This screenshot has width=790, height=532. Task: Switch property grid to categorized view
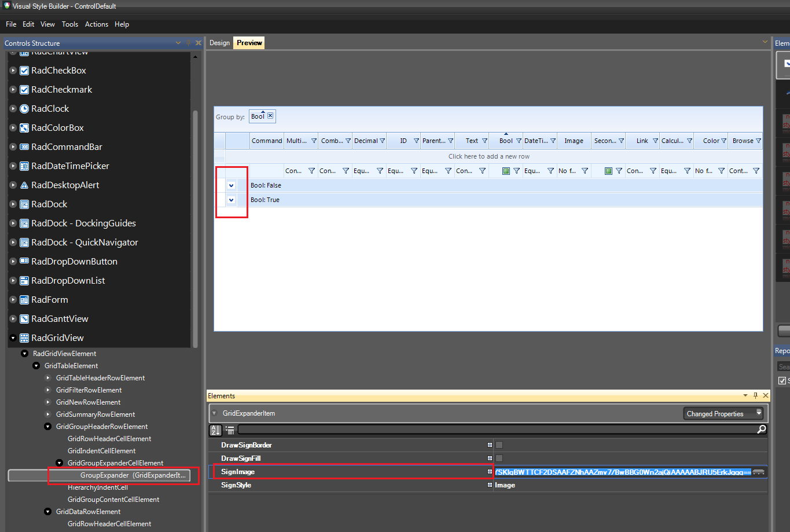[230, 430]
